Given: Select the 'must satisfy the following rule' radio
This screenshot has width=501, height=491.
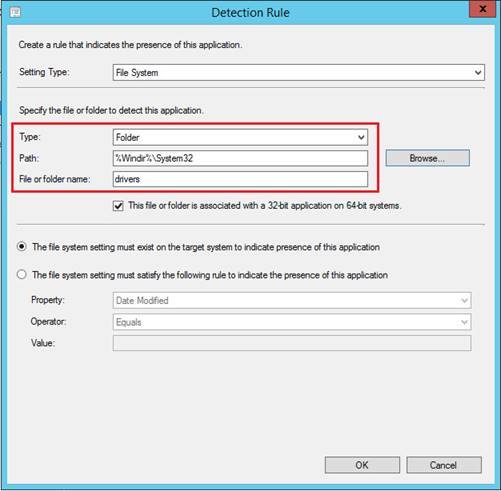Looking at the screenshot, I should click(22, 275).
